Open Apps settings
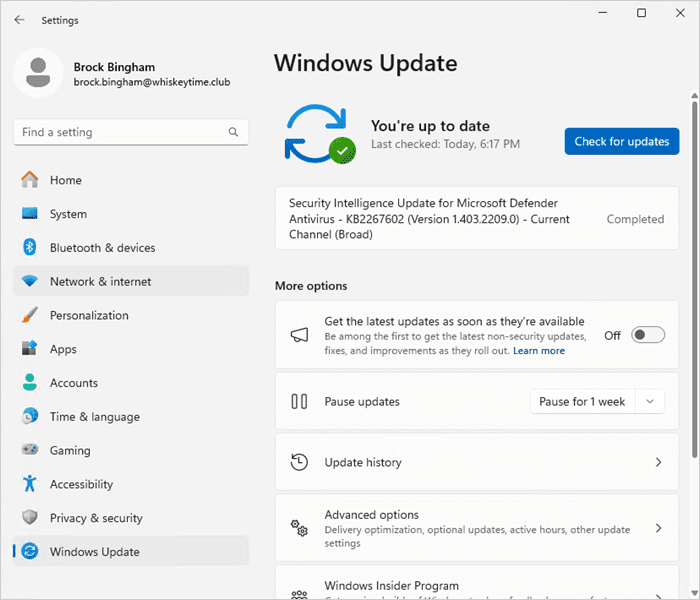The height and width of the screenshot is (600, 700). click(131, 349)
